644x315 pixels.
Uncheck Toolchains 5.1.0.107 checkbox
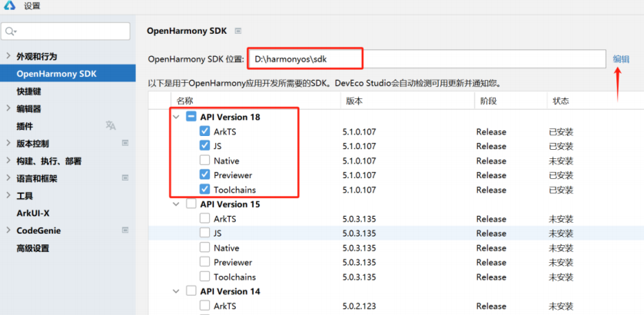click(204, 189)
